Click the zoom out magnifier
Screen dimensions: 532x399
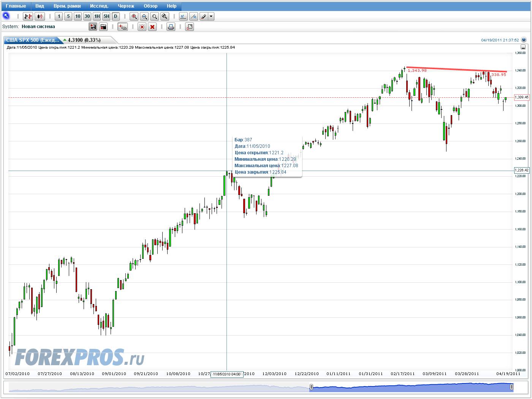[144, 16]
